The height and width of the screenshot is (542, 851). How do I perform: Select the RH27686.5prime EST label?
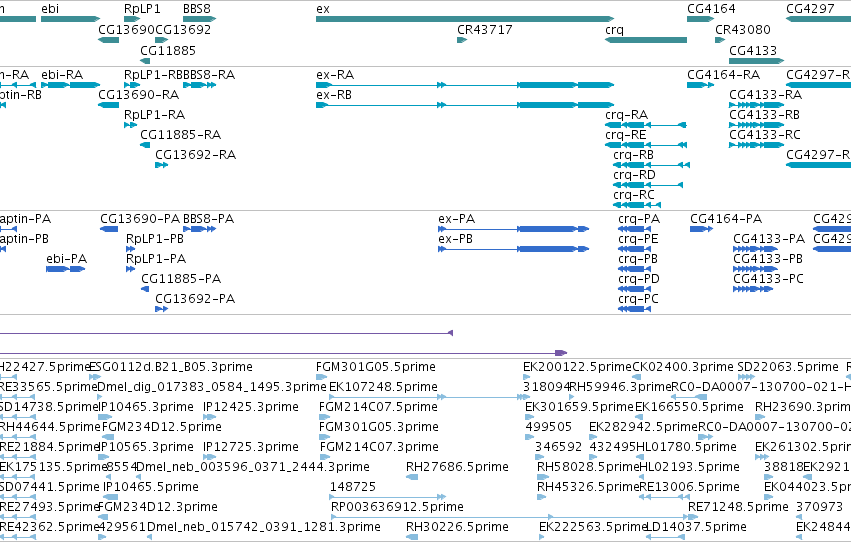coord(457,467)
